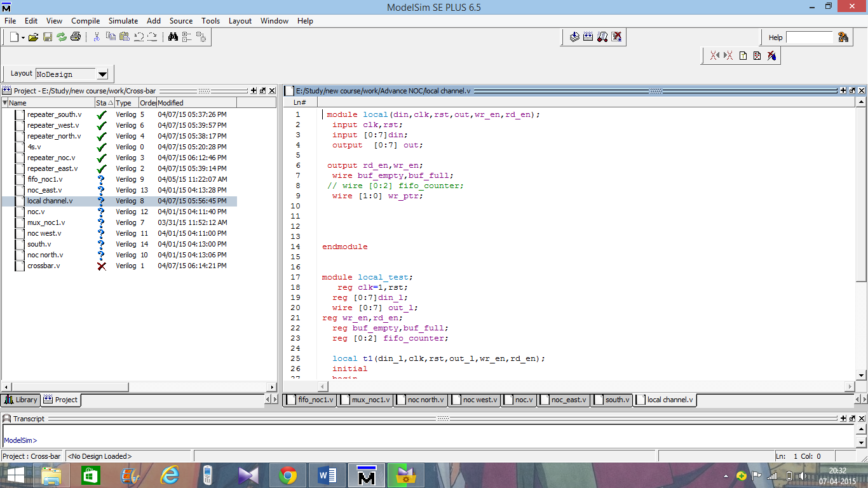Click the Redo arrow icon
The image size is (868, 488).
153,37
